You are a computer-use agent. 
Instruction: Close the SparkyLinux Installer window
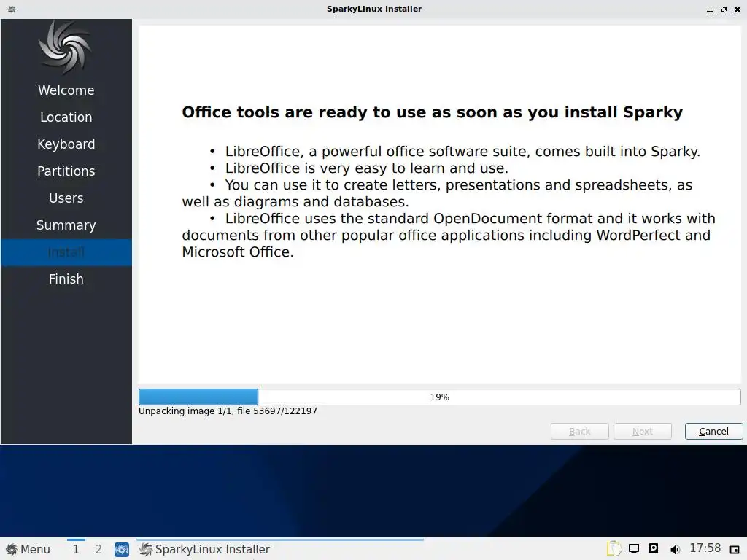738,9
